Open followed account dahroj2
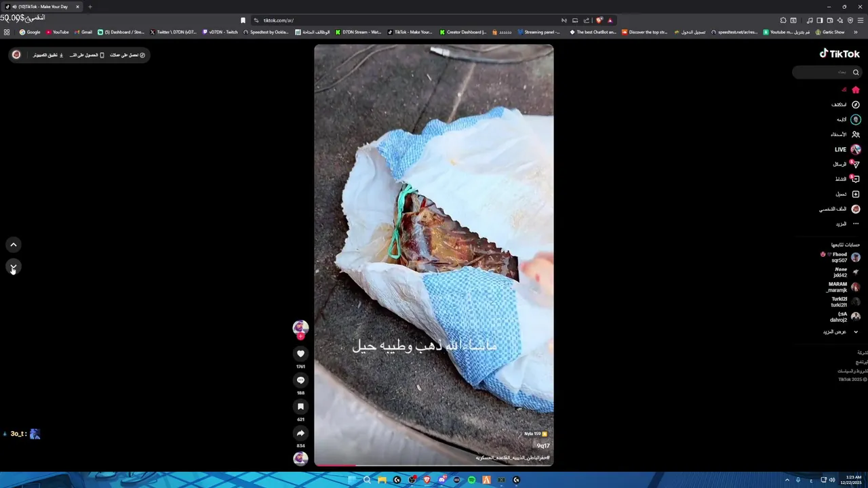The image size is (868, 488). tap(846, 317)
